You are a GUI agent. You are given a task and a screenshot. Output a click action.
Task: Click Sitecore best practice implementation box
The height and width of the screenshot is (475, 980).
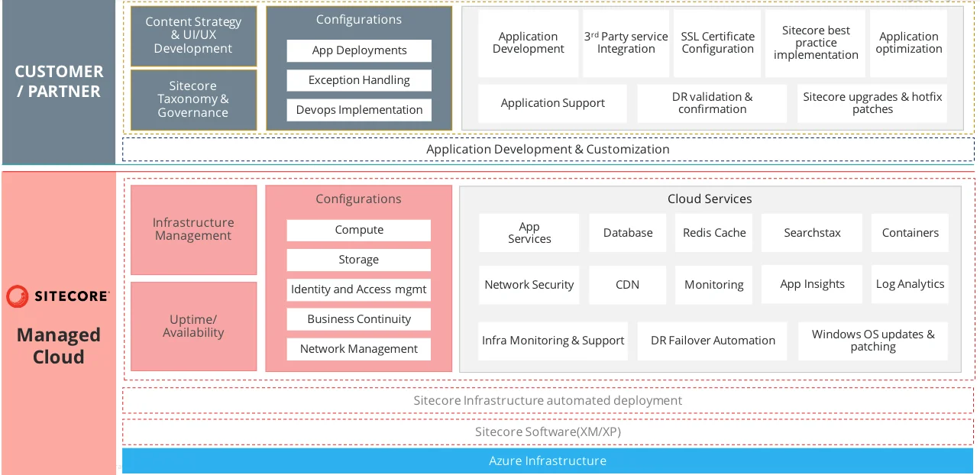click(x=816, y=43)
